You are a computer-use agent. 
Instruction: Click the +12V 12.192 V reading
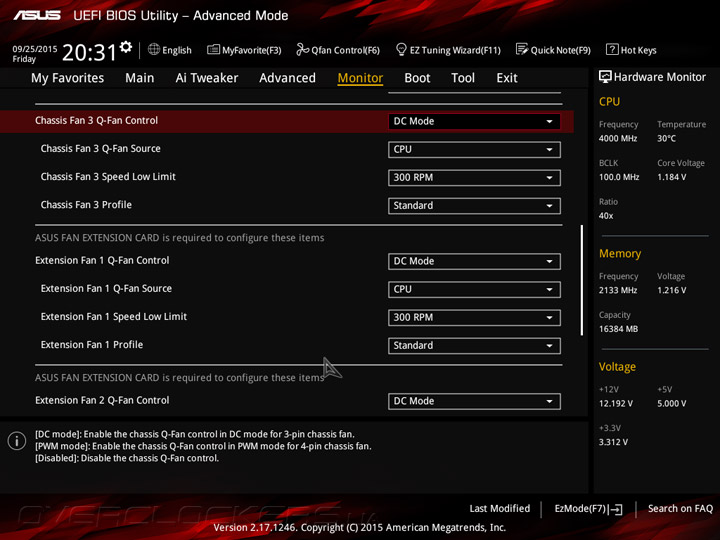(615, 404)
